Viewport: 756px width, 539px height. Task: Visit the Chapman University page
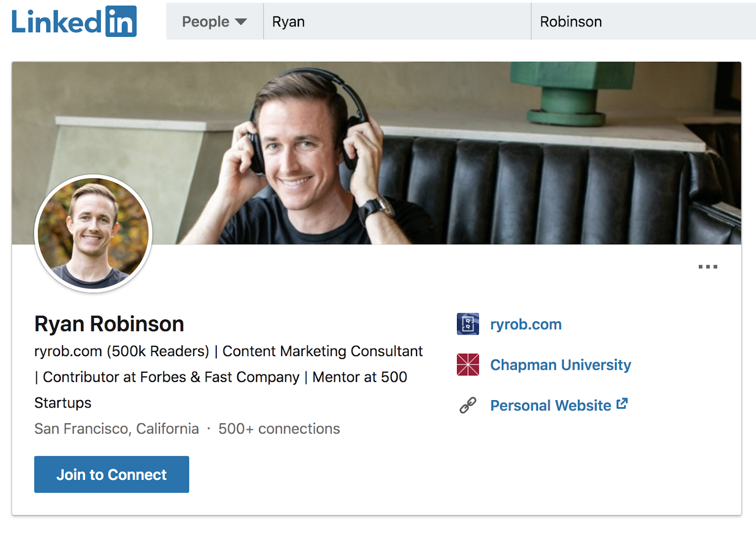click(x=560, y=364)
